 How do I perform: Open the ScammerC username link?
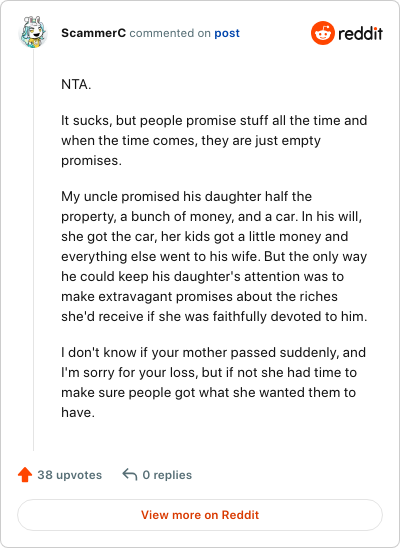[x=93, y=33]
